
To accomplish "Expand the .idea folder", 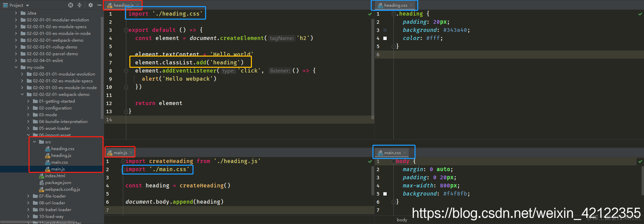I will click(x=16, y=13).
